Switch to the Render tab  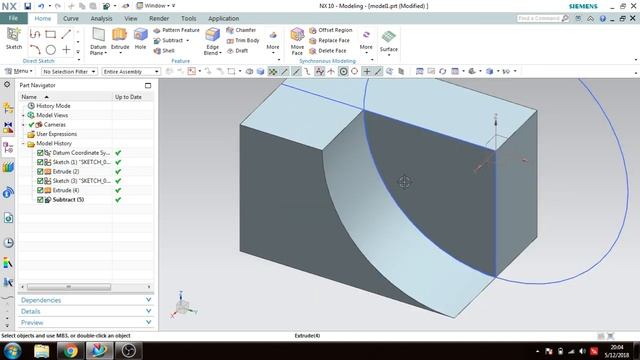click(x=159, y=18)
